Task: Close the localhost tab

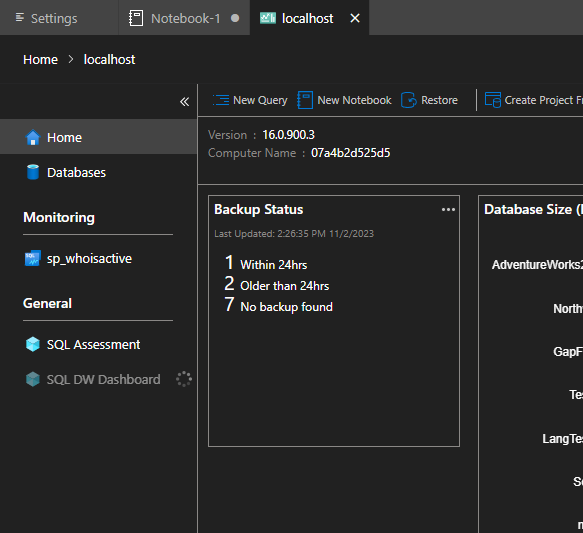Action: 355,18
